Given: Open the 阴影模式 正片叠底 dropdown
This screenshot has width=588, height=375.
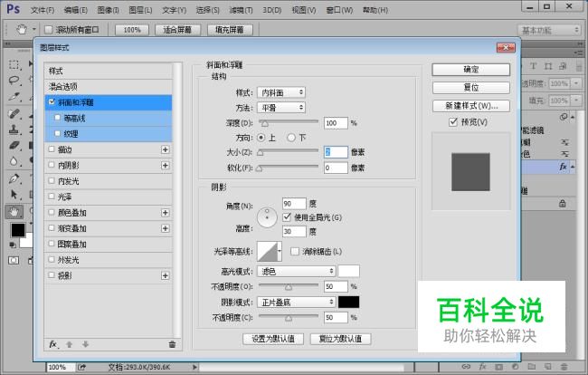Looking at the screenshot, I should tap(296, 303).
